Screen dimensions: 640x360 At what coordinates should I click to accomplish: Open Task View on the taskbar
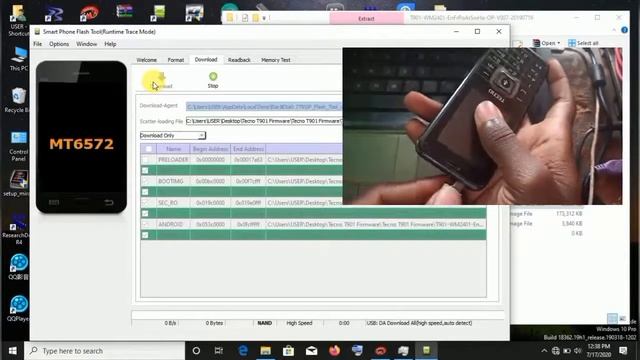pos(219,351)
